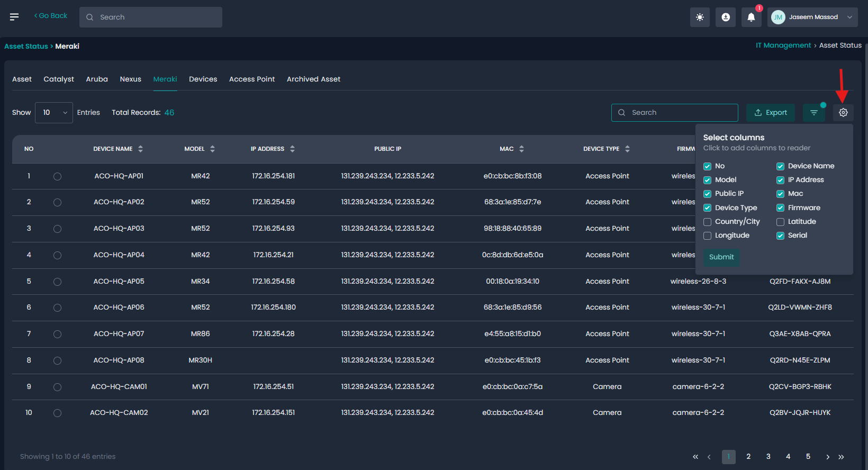Go to last page double chevron

(x=841, y=457)
